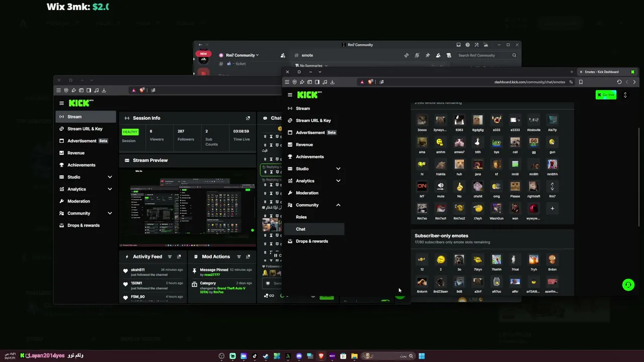
Task: Open Stream URL & Key in left Kick window
Action: [86, 129]
